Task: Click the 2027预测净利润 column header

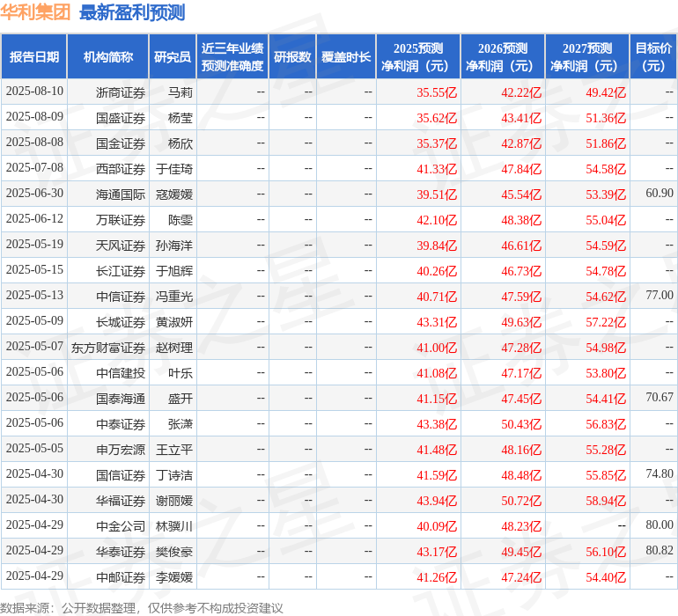Action: (x=587, y=57)
